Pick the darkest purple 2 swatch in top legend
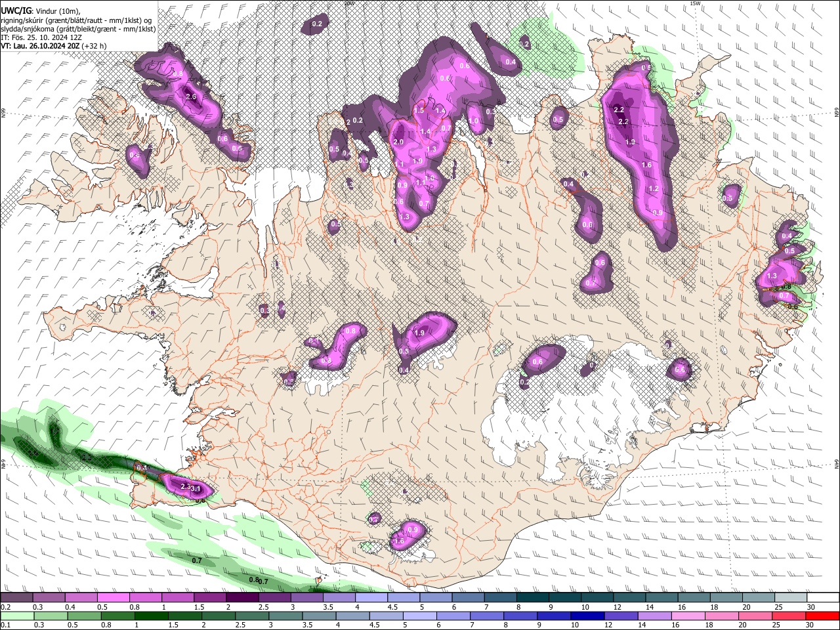The image size is (840, 630). (242, 598)
